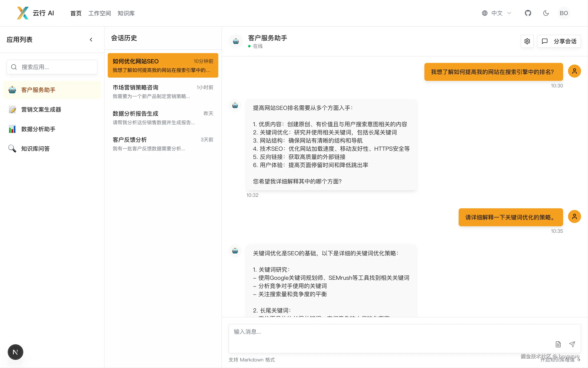Click the 分享会话 button
Screen dimensions: 588x368
tap(559, 41)
